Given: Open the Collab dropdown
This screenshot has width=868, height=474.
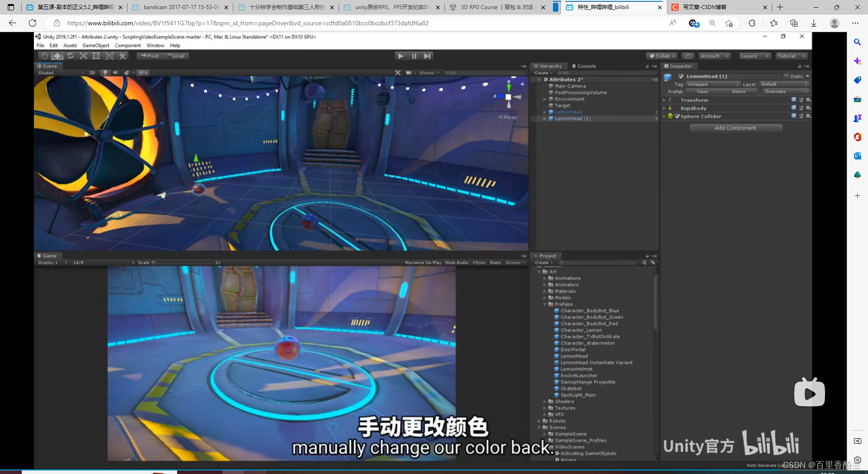Looking at the screenshot, I should [662, 56].
